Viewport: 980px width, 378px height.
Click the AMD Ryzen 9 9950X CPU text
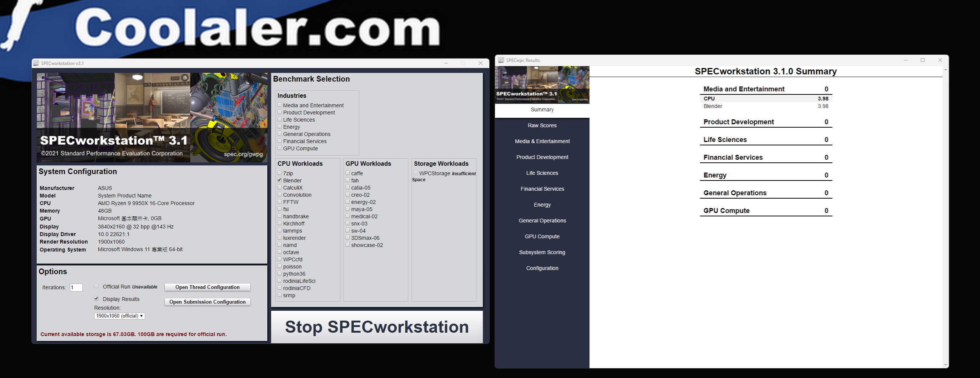(x=146, y=203)
